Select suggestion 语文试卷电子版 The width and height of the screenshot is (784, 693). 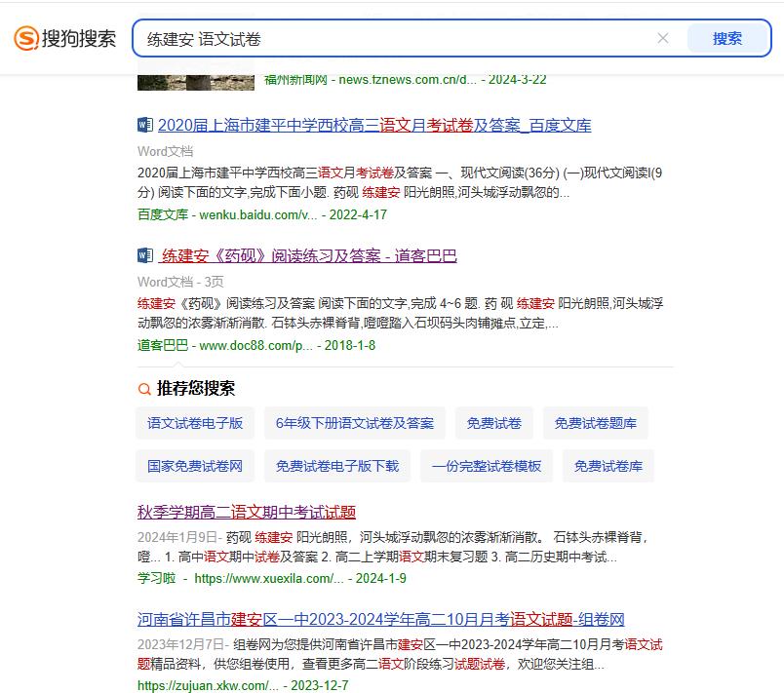(x=195, y=423)
